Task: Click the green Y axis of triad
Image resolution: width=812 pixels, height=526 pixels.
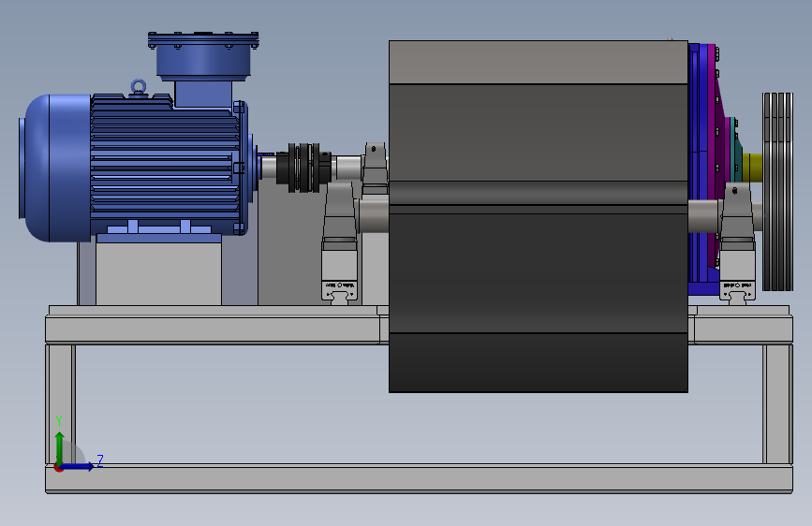Action: pyautogui.click(x=60, y=447)
